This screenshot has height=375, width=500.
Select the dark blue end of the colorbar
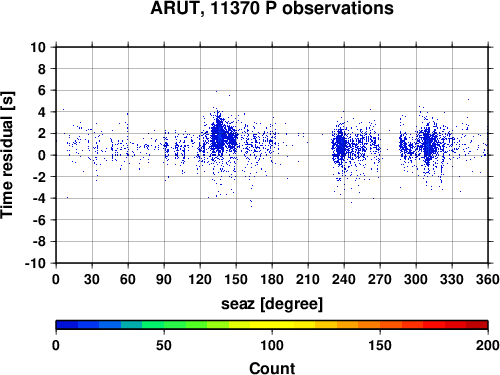coord(67,325)
